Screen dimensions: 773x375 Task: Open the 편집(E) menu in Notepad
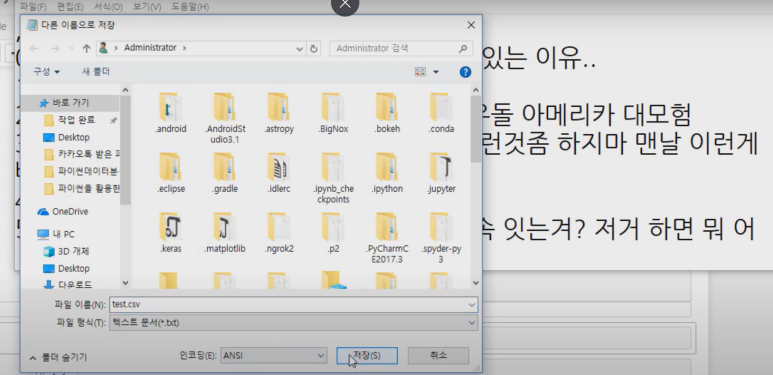click(x=70, y=7)
